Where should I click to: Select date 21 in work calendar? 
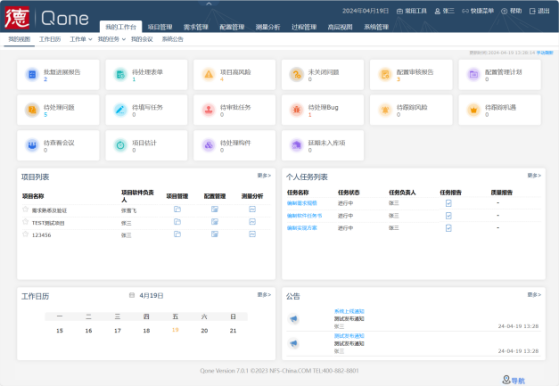[x=233, y=331]
